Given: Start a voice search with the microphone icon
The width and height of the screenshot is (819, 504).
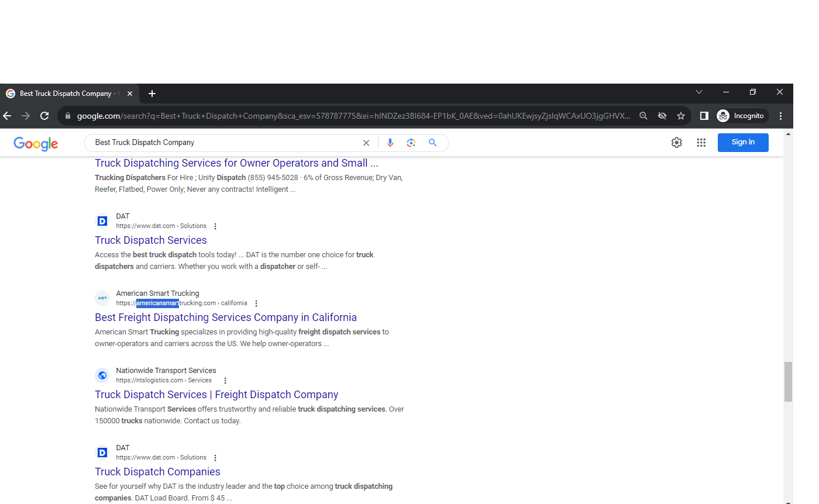Looking at the screenshot, I should (390, 143).
